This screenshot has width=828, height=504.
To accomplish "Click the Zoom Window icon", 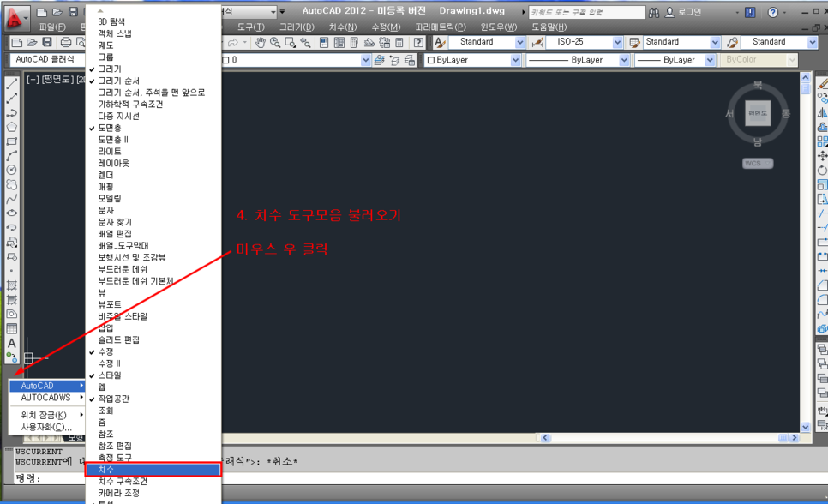I will coord(291,42).
